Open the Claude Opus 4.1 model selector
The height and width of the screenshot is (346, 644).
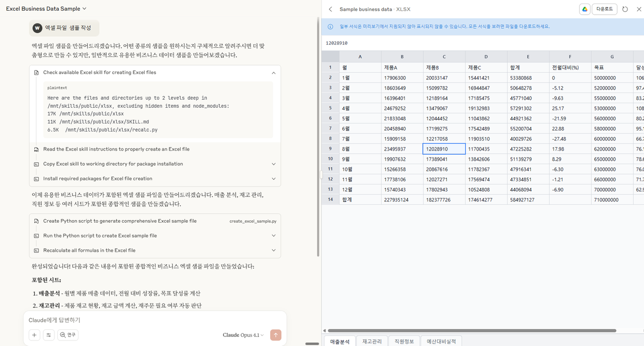point(242,334)
